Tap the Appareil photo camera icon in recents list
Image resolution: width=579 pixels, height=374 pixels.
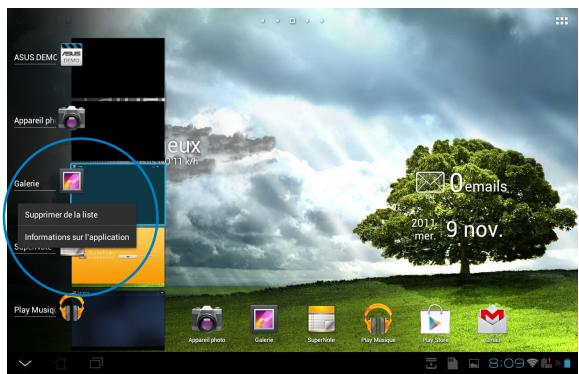click(x=71, y=117)
